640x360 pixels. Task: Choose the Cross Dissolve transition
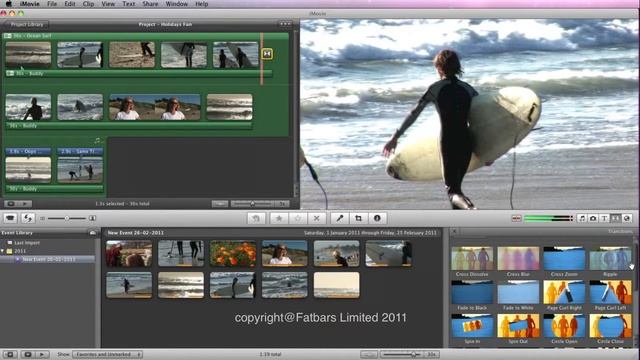coord(472,262)
